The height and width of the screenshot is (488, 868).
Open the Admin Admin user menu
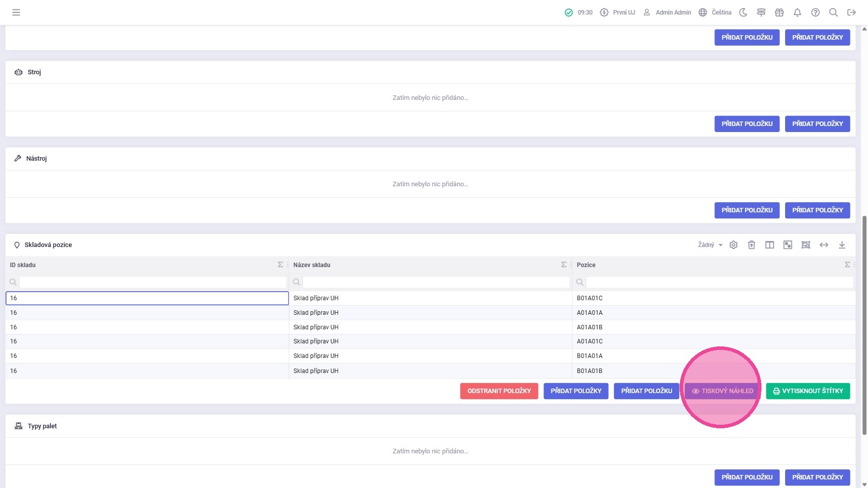click(x=668, y=13)
